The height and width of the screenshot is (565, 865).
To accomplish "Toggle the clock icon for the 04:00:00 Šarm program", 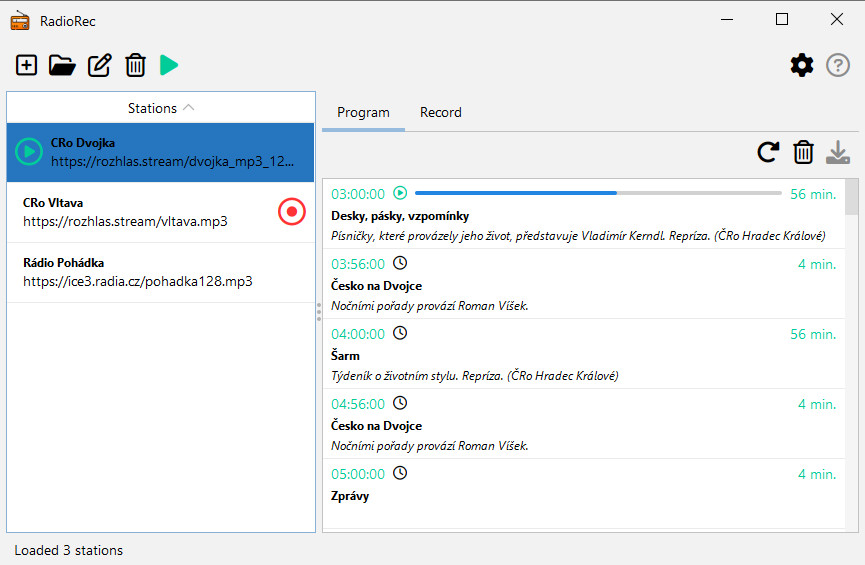I will click(400, 333).
